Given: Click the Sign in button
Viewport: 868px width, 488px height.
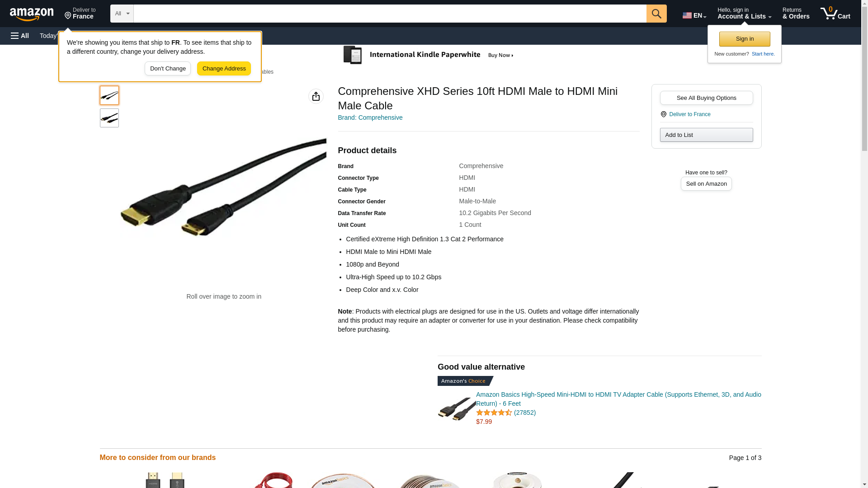Looking at the screenshot, I should click(745, 39).
